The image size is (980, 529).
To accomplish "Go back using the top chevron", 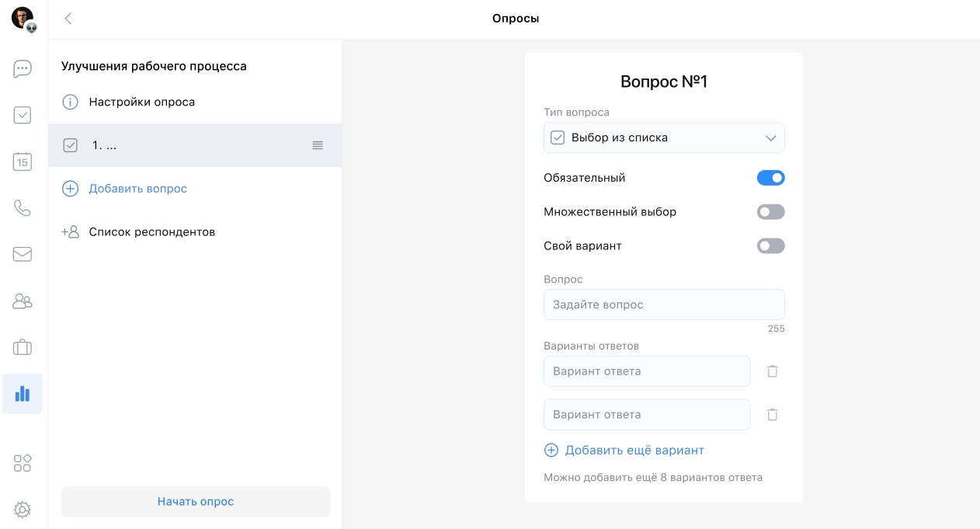I will pyautogui.click(x=68, y=19).
